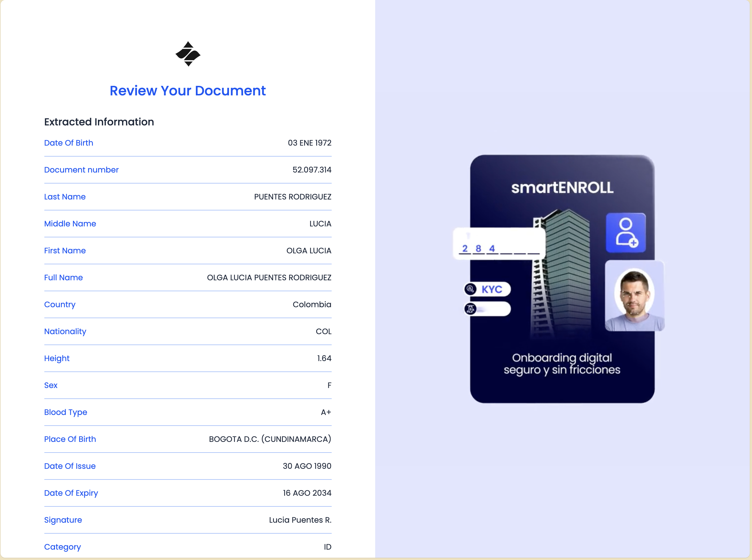Click the smartENROLL title text

click(562, 187)
